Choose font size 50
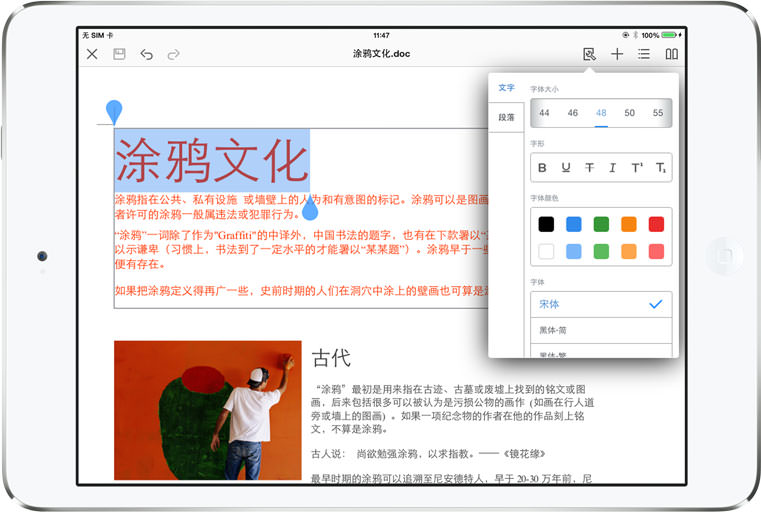 (629, 113)
